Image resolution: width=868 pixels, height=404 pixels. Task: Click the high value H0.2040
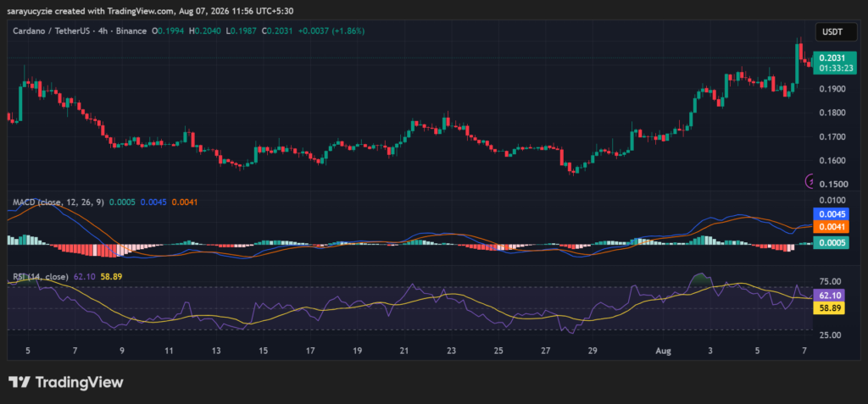(203, 31)
